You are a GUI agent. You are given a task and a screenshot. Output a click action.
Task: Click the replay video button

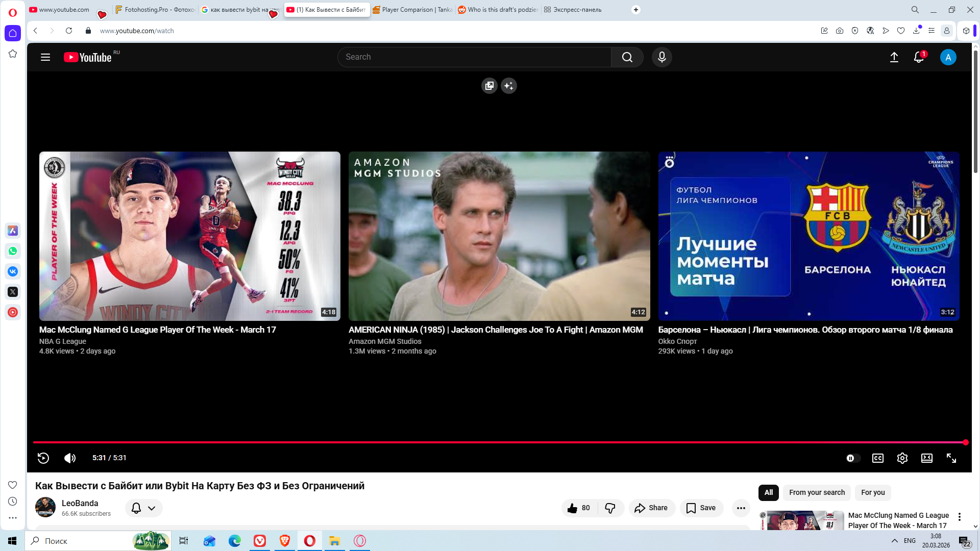(x=43, y=458)
